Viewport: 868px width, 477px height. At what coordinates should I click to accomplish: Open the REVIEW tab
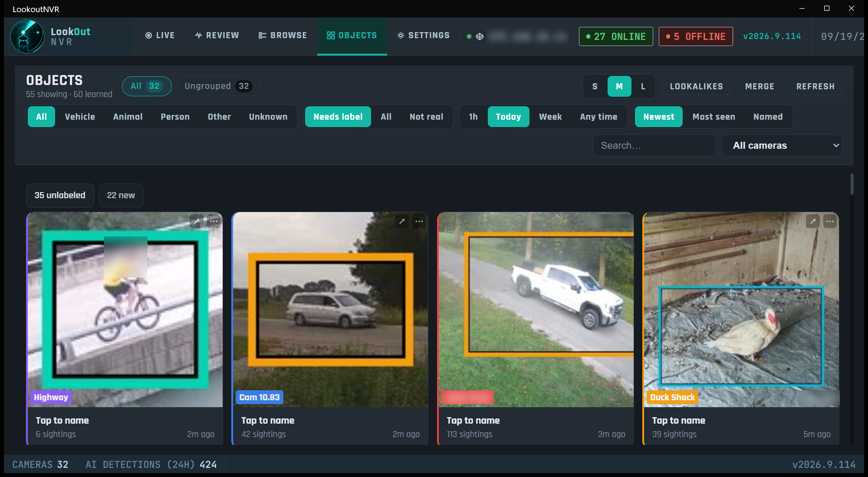click(x=217, y=36)
